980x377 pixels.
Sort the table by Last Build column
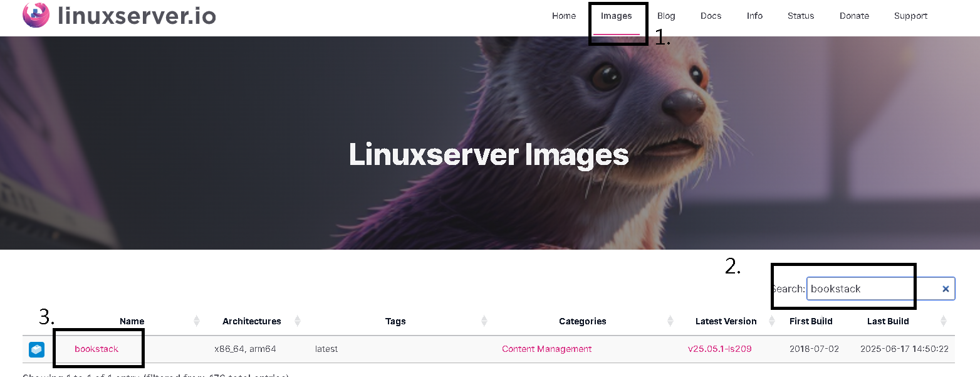[888, 321]
